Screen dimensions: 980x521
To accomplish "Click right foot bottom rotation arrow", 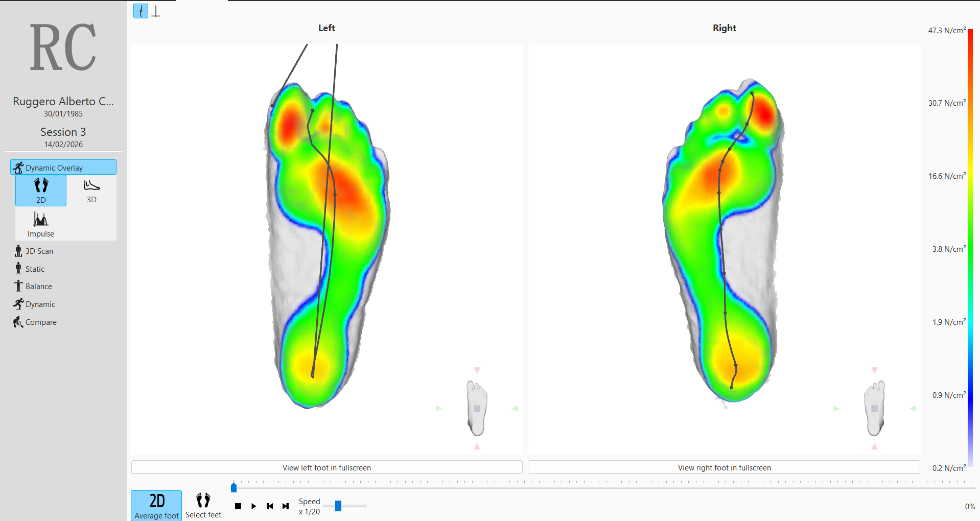I will pos(874,446).
